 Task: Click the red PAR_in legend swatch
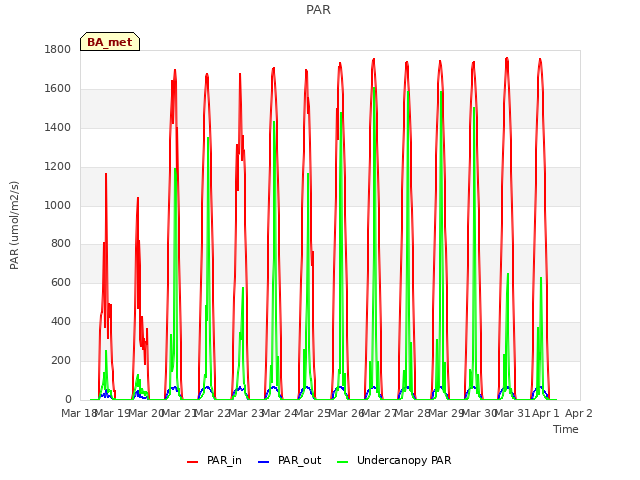pyautogui.click(x=192, y=462)
